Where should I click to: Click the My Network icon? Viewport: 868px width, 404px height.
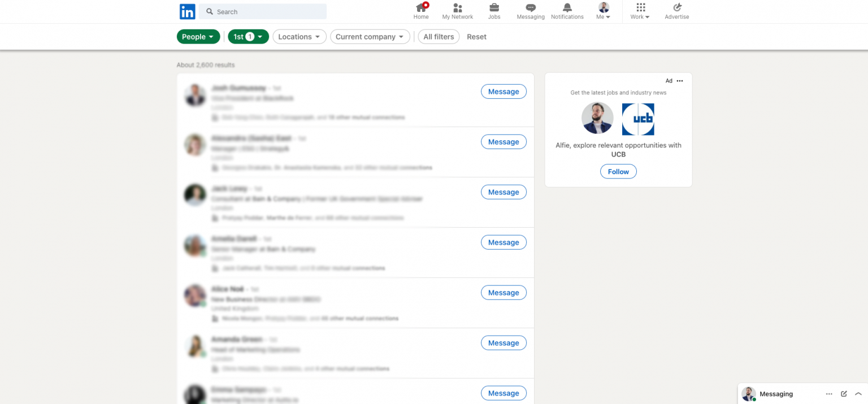pyautogui.click(x=457, y=10)
